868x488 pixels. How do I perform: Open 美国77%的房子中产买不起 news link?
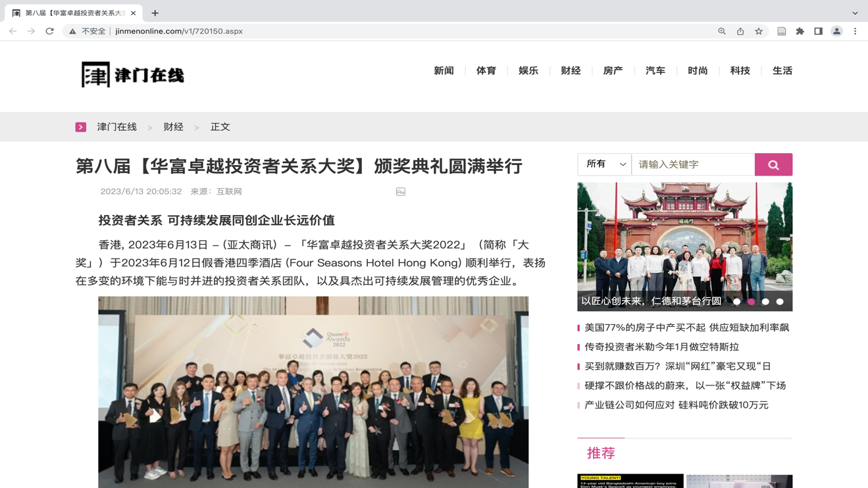point(687,328)
